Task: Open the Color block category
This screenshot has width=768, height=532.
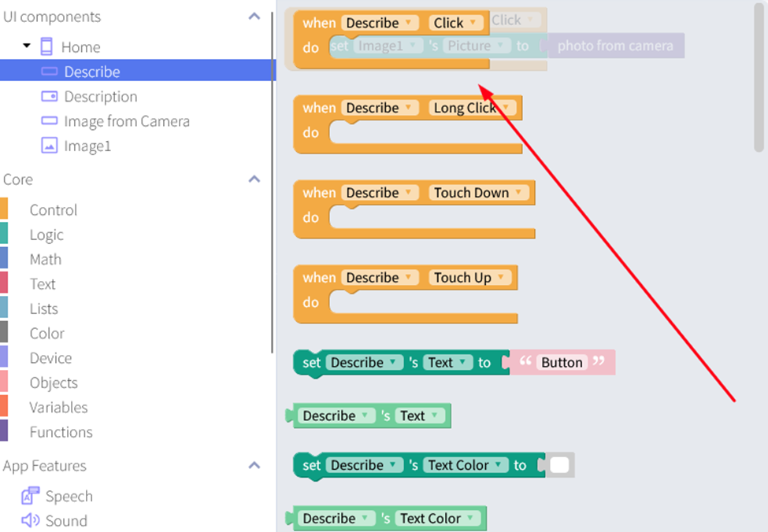Action: click(x=47, y=334)
